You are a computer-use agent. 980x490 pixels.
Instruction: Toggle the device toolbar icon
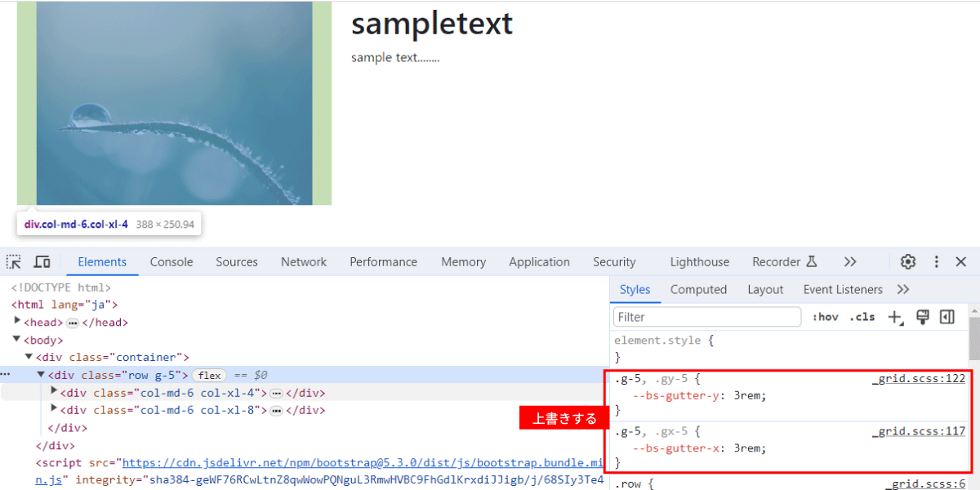pos(42,262)
